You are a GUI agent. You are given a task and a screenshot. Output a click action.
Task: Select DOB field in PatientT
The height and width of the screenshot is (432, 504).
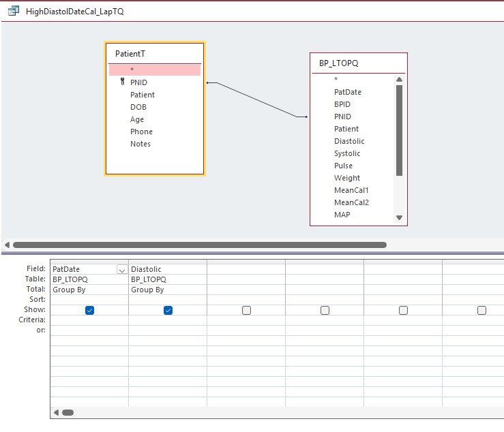click(x=138, y=107)
